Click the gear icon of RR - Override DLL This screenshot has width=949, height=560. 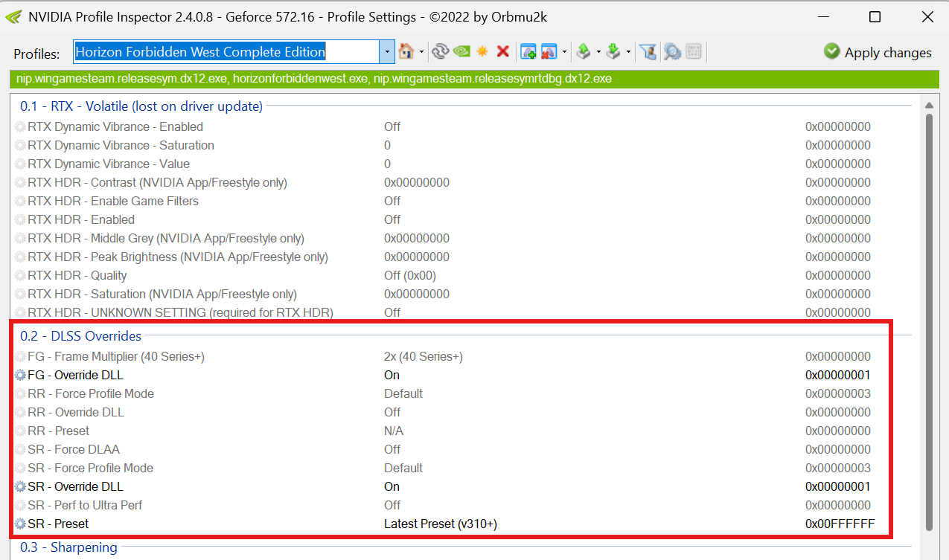click(20, 413)
